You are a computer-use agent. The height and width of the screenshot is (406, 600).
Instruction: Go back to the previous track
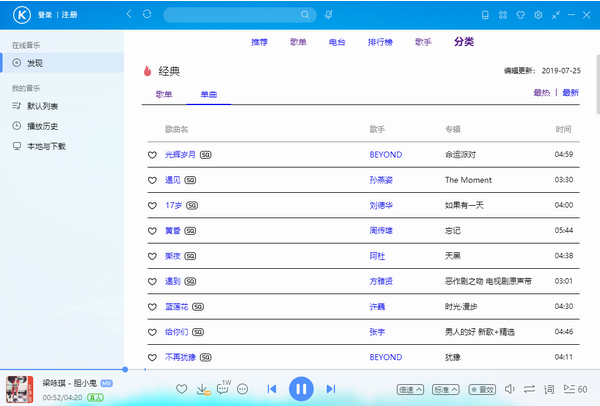pyautogui.click(x=271, y=389)
